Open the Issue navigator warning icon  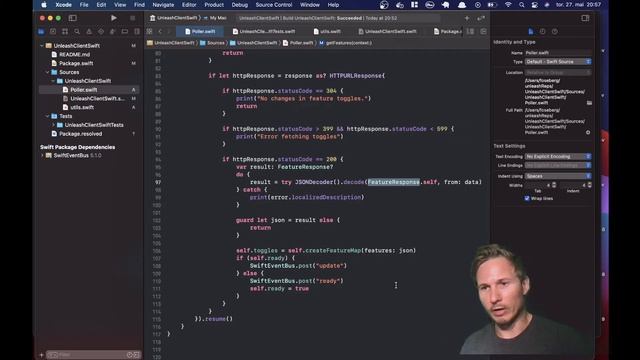tap(89, 31)
